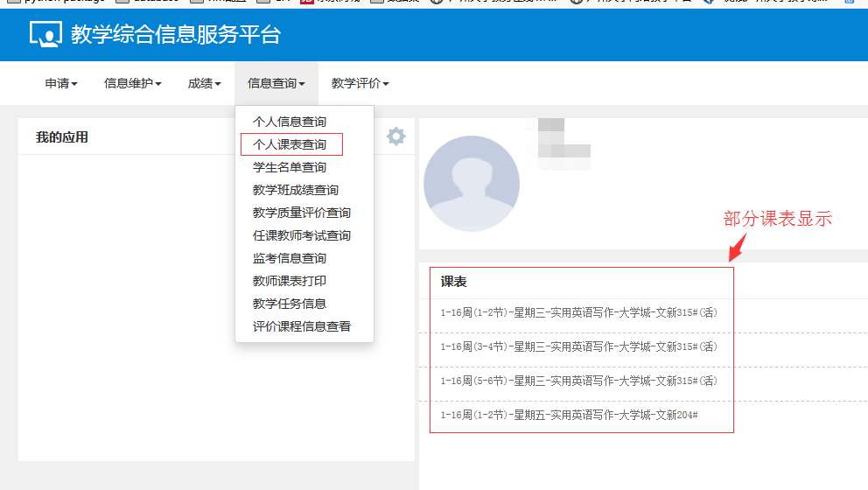Expand the 申请 dropdown menu
868x490 pixels.
pyautogui.click(x=61, y=84)
